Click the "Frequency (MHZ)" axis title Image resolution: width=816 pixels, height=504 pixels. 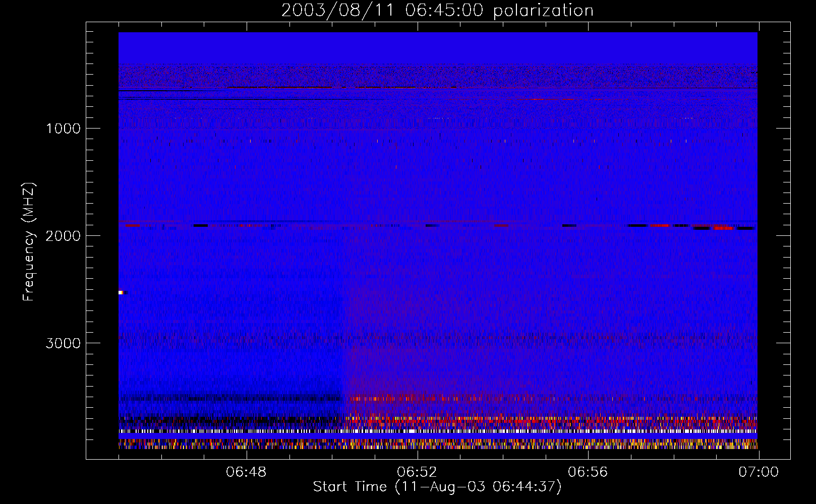[x=29, y=241]
